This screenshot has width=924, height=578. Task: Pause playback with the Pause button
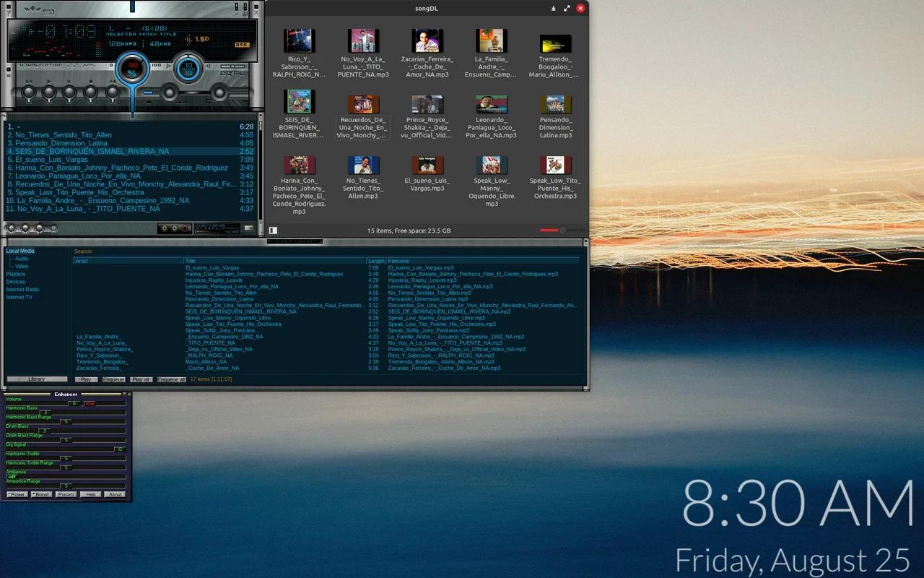point(69,92)
